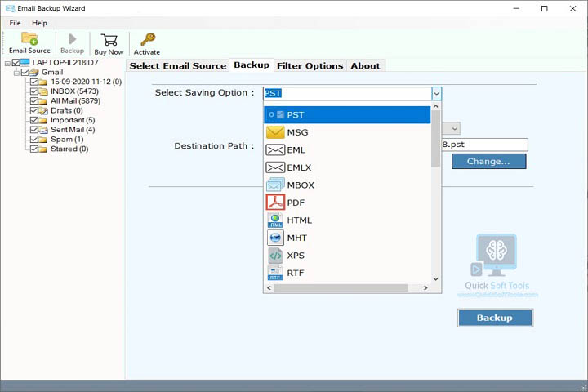Click the Select Saving Option text box
Viewport: 588px width, 392px height.
pos(348,93)
